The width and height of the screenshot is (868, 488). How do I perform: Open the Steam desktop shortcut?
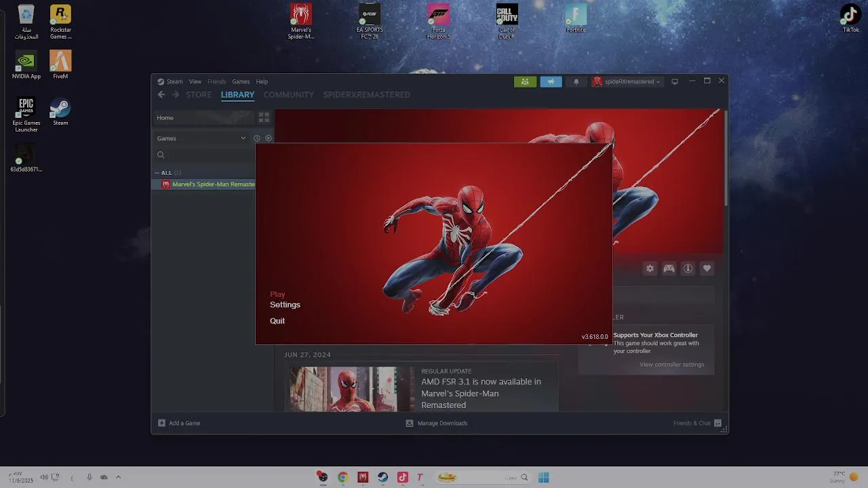(x=60, y=112)
